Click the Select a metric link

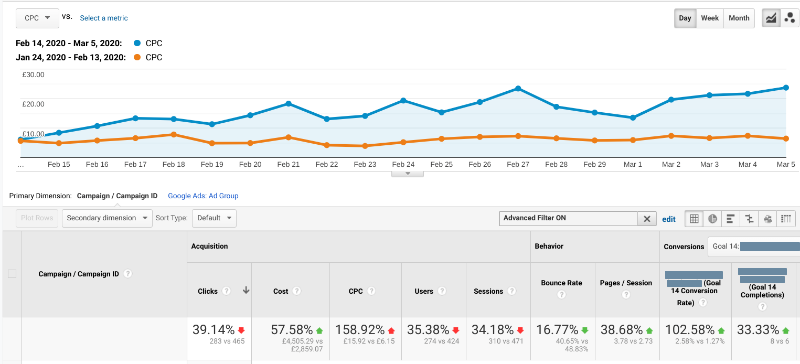click(104, 18)
